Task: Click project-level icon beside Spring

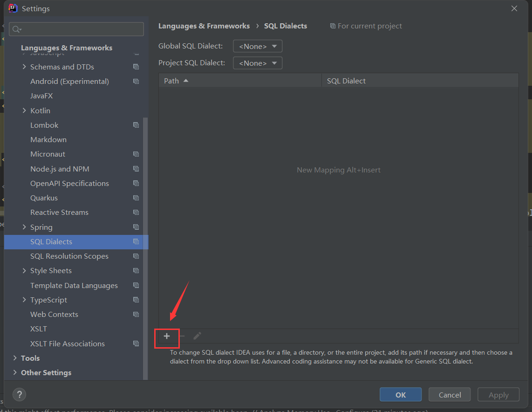Action: (136, 227)
